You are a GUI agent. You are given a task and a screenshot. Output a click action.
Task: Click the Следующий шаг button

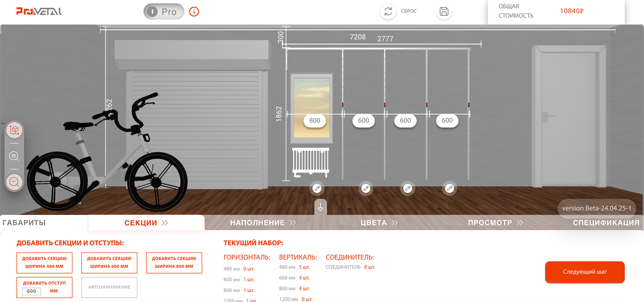585,272
